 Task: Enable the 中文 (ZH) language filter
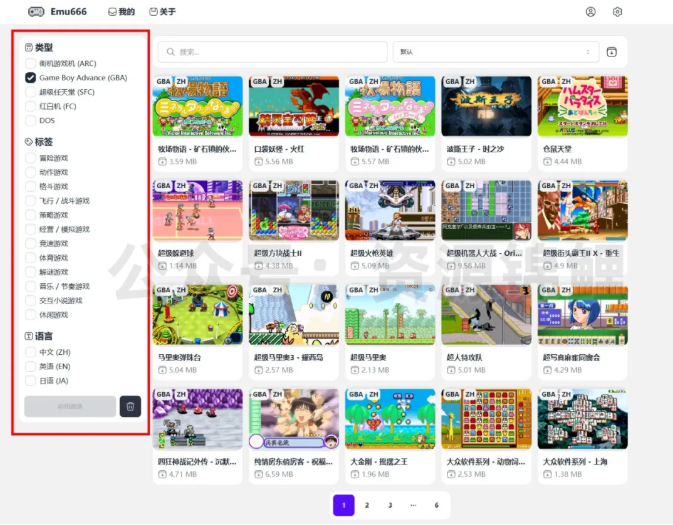click(x=30, y=352)
